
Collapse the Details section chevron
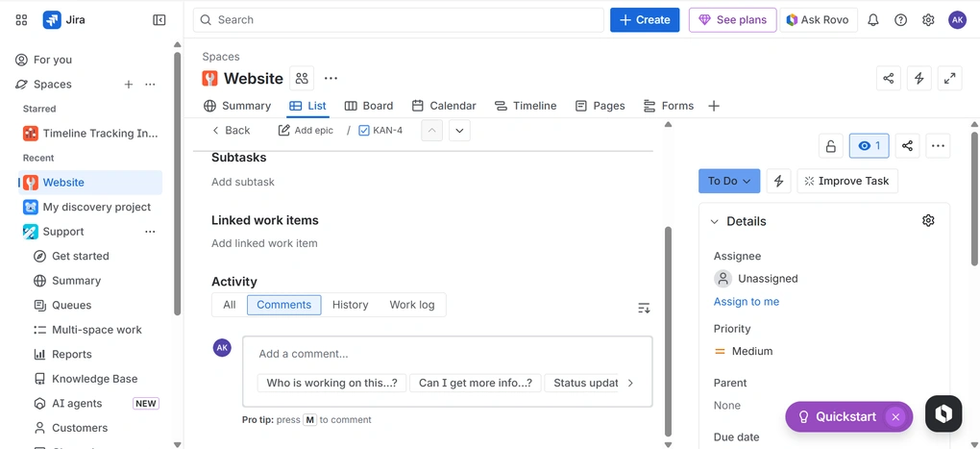(x=715, y=221)
